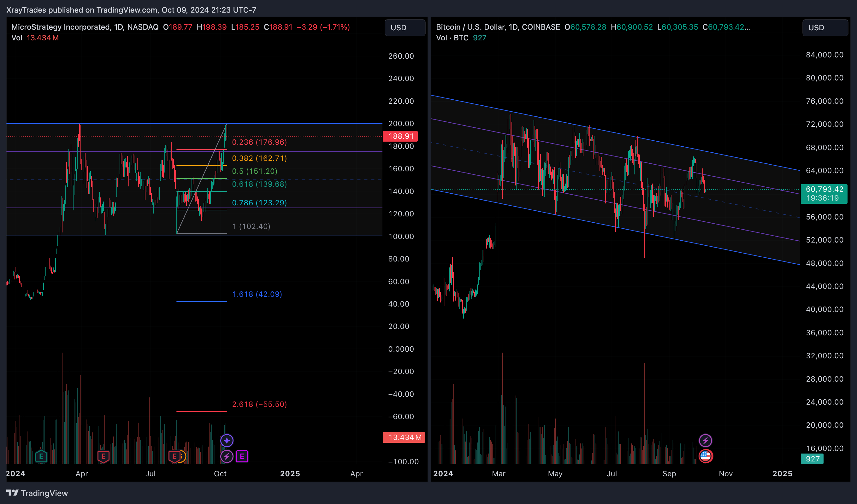Image resolution: width=857 pixels, height=504 pixels.
Task: Click the Vol 13.434 M legend on MicroStrategy chart
Action: pos(35,38)
